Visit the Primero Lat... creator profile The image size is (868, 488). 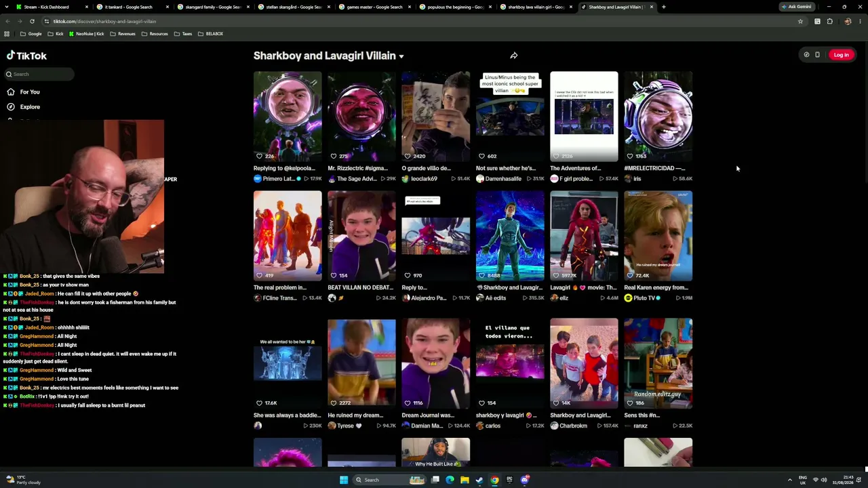(279, 179)
